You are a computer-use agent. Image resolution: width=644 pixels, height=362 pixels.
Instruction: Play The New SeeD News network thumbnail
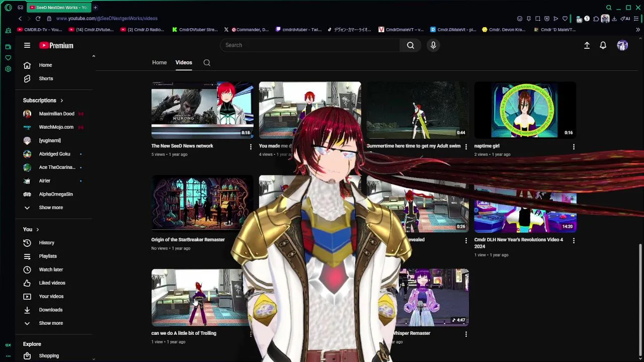click(x=202, y=110)
